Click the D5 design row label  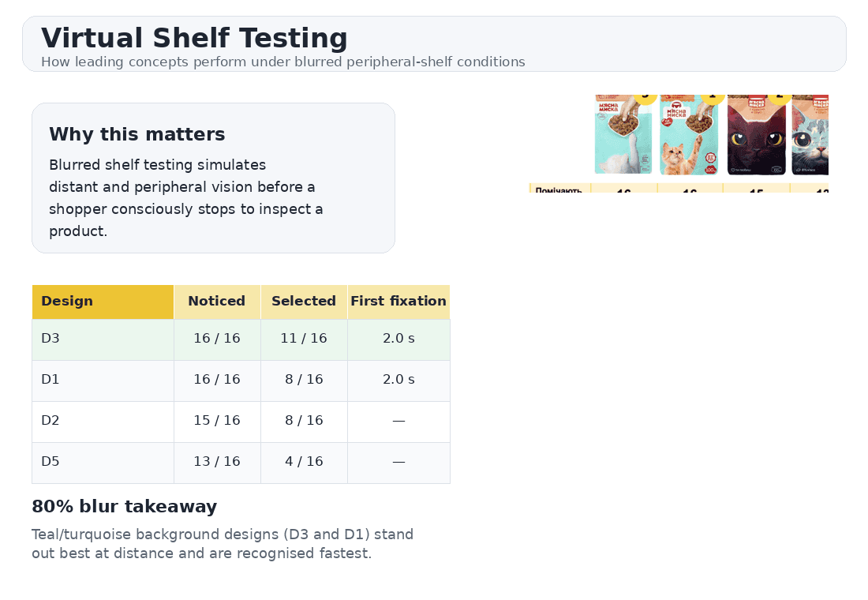point(51,462)
